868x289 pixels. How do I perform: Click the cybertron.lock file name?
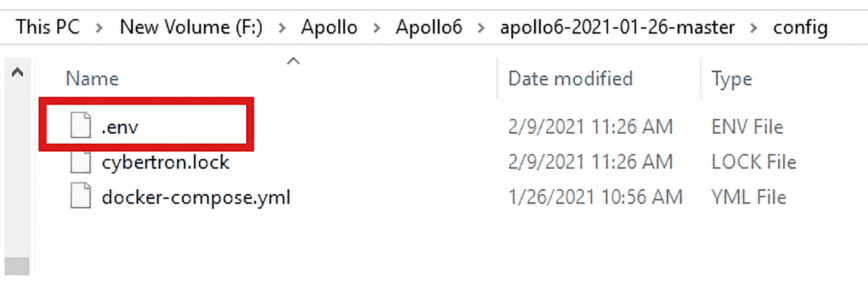pos(166,162)
